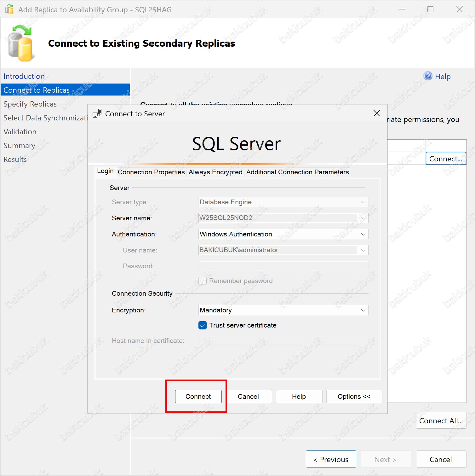This screenshot has height=476, width=475.
Task: Click the database replica wizard icon
Action: (x=21, y=44)
